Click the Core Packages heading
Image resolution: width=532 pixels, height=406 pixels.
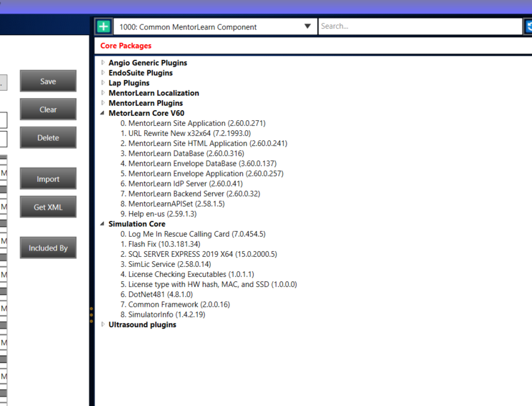(x=126, y=46)
